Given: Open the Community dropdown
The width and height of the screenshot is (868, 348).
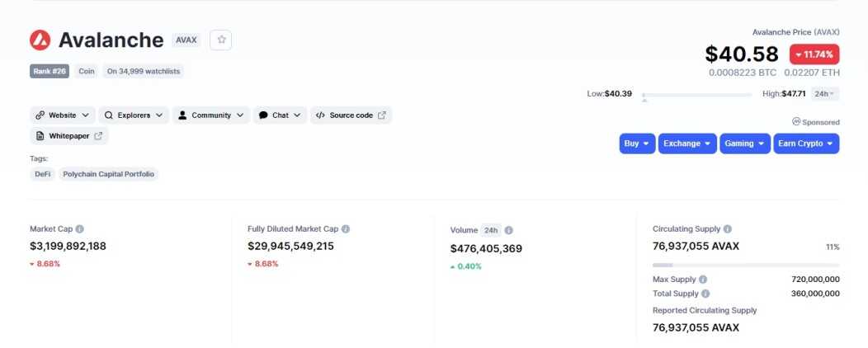Looking at the screenshot, I should [211, 115].
